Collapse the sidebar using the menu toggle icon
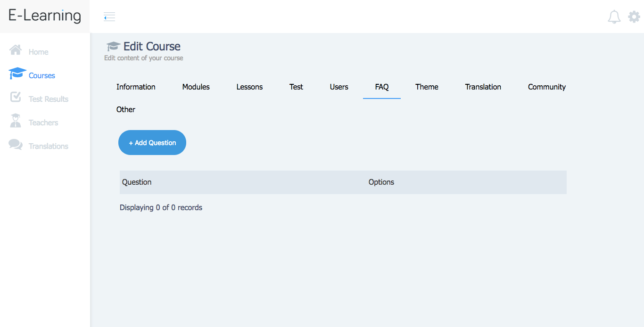The height and width of the screenshot is (327, 644). point(109,17)
